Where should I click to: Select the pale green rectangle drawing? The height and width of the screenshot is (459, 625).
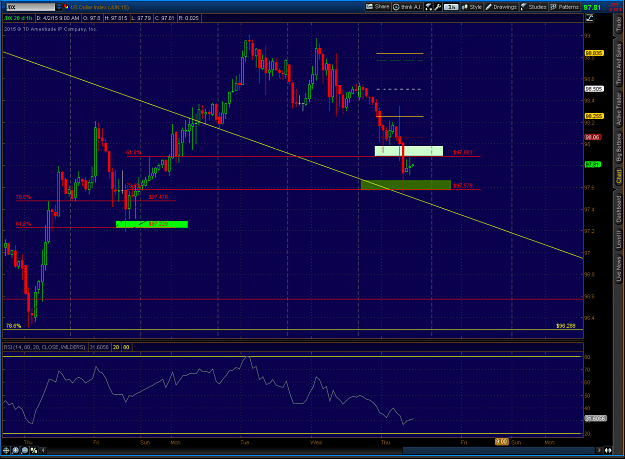point(409,151)
